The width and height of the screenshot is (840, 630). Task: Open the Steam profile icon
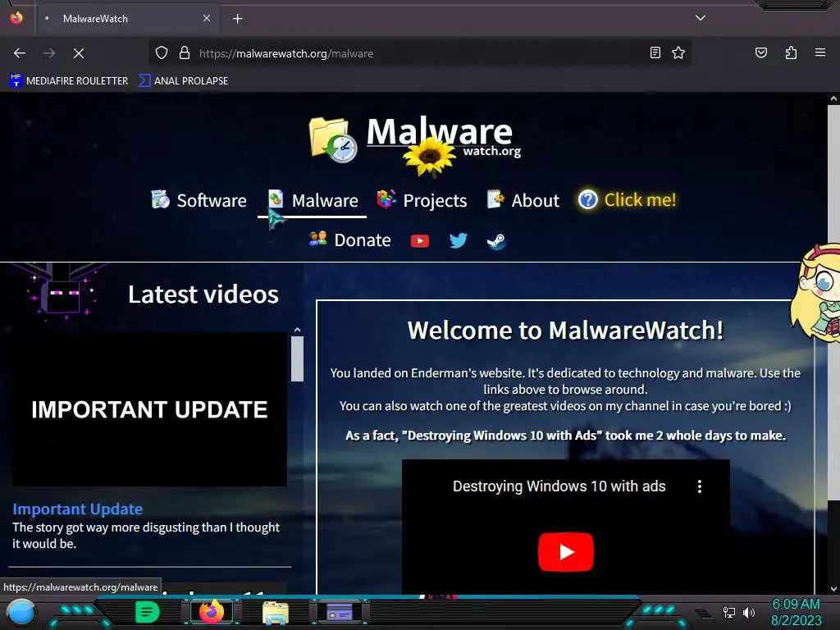tap(496, 241)
